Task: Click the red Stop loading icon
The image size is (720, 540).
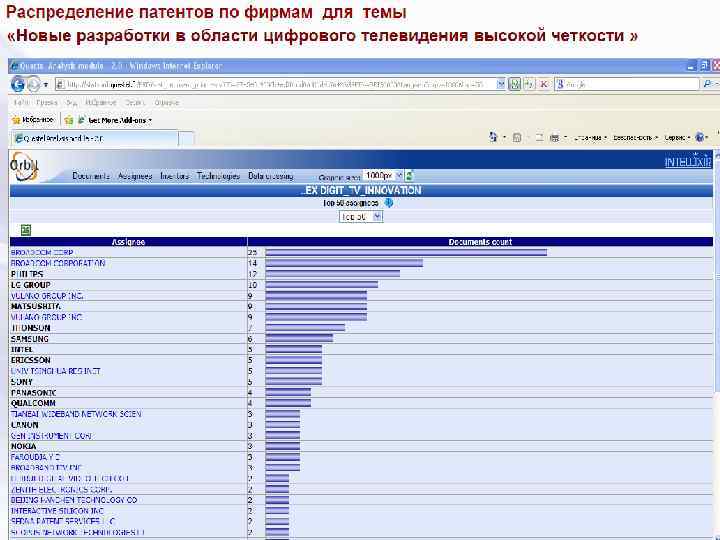Action: (x=544, y=84)
